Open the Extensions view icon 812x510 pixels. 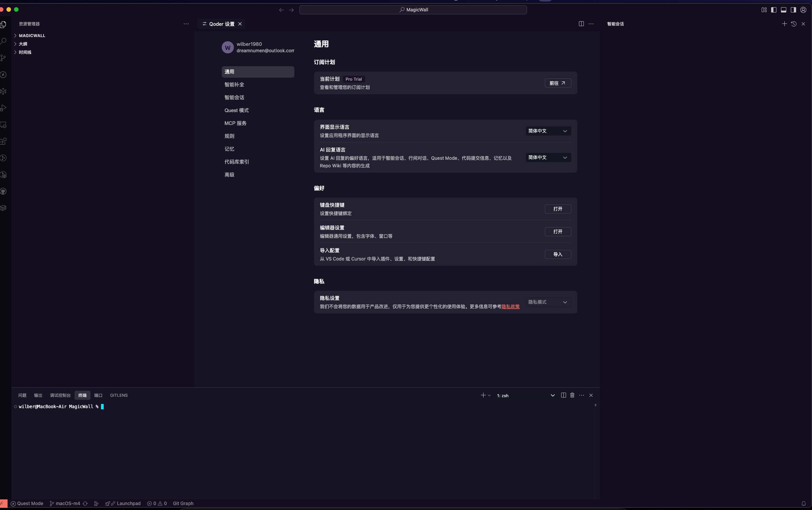(x=3, y=141)
